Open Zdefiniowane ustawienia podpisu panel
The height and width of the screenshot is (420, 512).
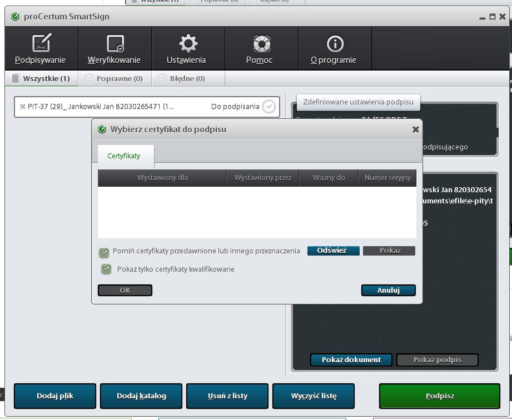point(358,103)
